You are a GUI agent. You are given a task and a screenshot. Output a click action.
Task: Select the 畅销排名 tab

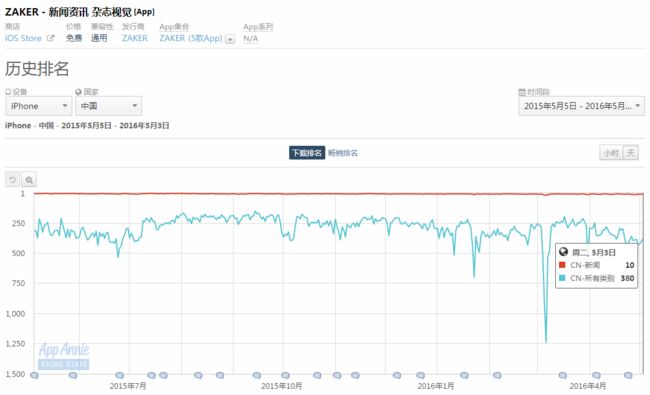click(x=343, y=153)
